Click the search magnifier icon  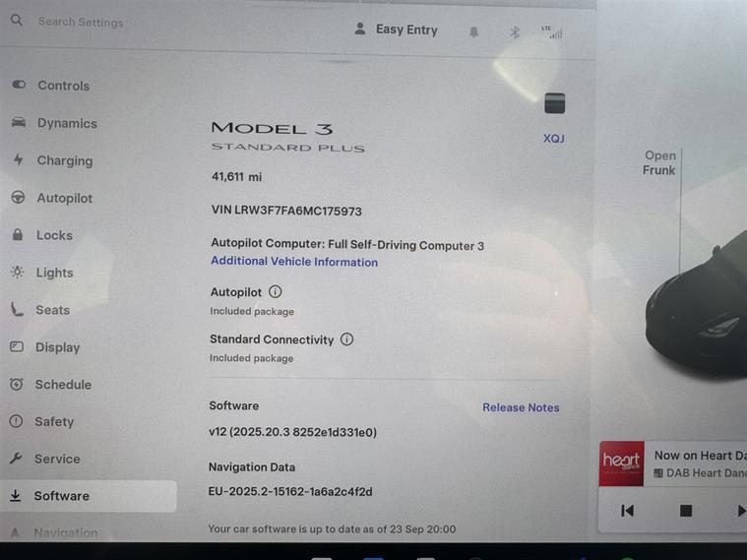(16, 20)
